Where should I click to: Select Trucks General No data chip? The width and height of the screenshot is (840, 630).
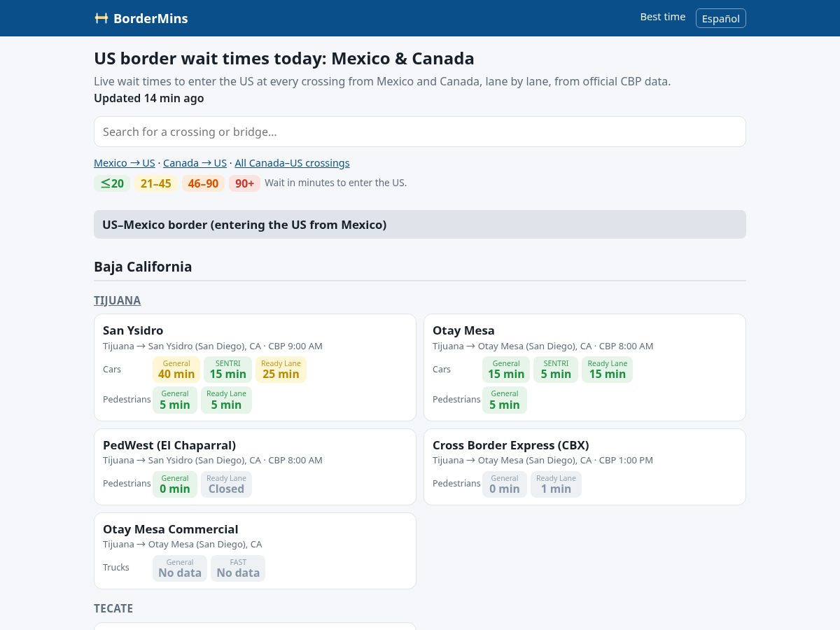click(x=180, y=568)
